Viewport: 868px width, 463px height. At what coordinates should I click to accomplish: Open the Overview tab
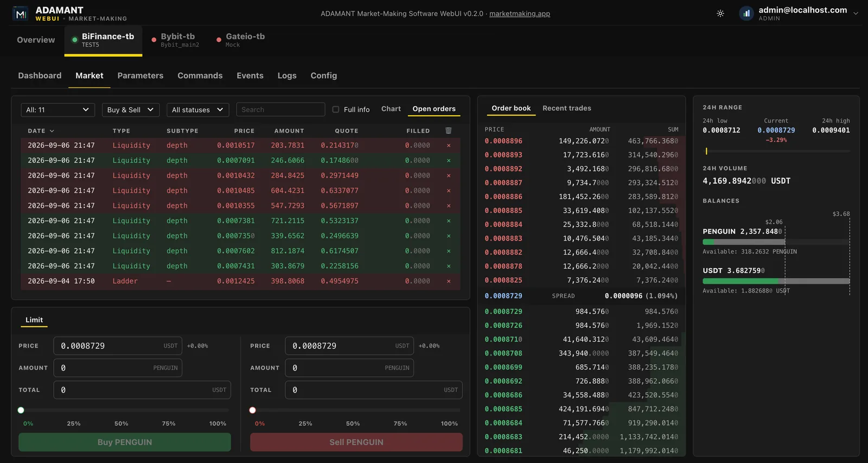36,40
